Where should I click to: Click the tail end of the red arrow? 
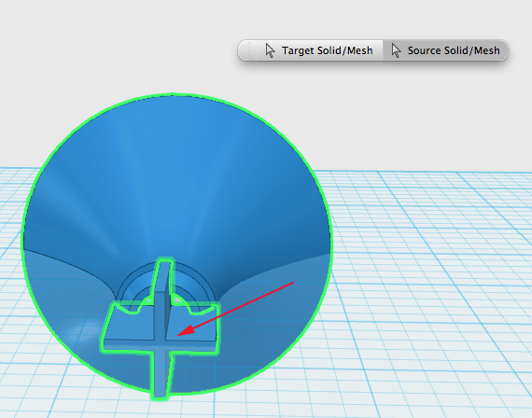292,283
